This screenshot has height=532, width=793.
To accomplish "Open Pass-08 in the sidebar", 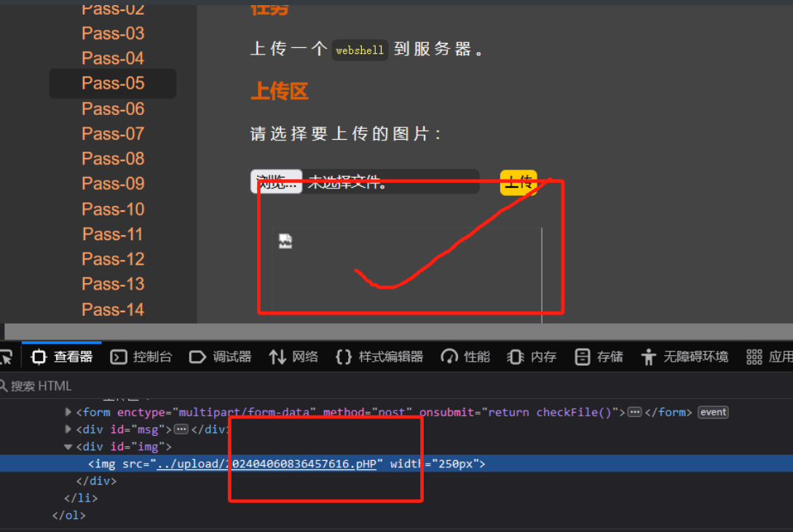I will point(113,159).
